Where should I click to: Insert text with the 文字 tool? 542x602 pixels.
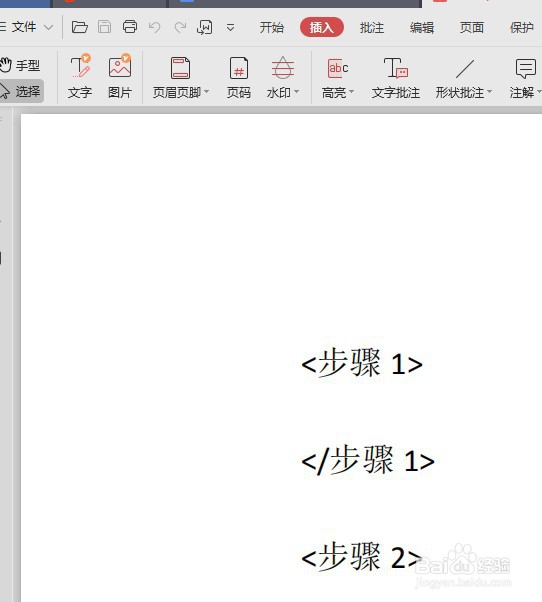[80, 77]
